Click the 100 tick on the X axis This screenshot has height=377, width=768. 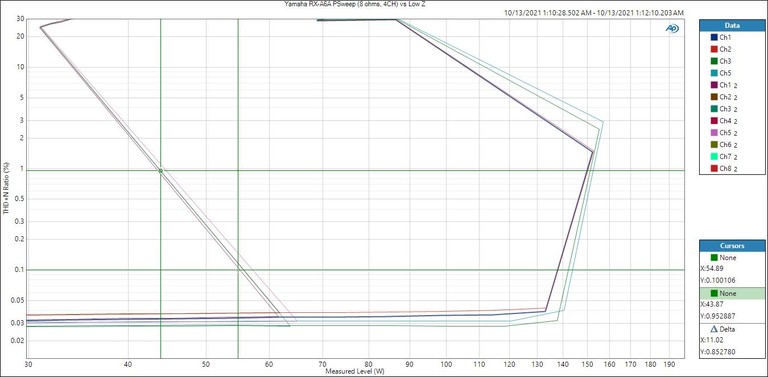tap(446, 364)
